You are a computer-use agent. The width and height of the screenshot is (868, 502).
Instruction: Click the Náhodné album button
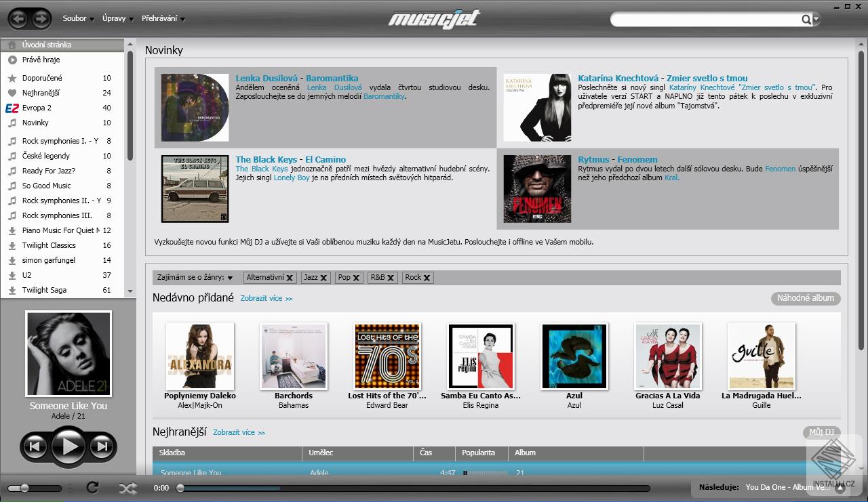click(x=806, y=297)
